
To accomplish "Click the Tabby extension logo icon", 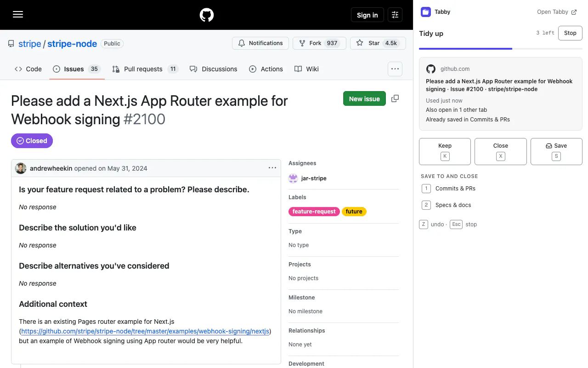I will pyautogui.click(x=426, y=12).
